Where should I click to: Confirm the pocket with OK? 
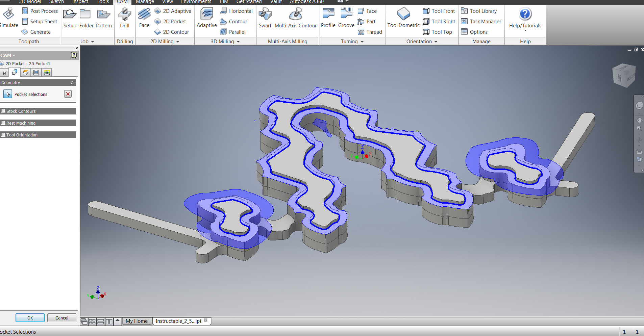(30, 318)
